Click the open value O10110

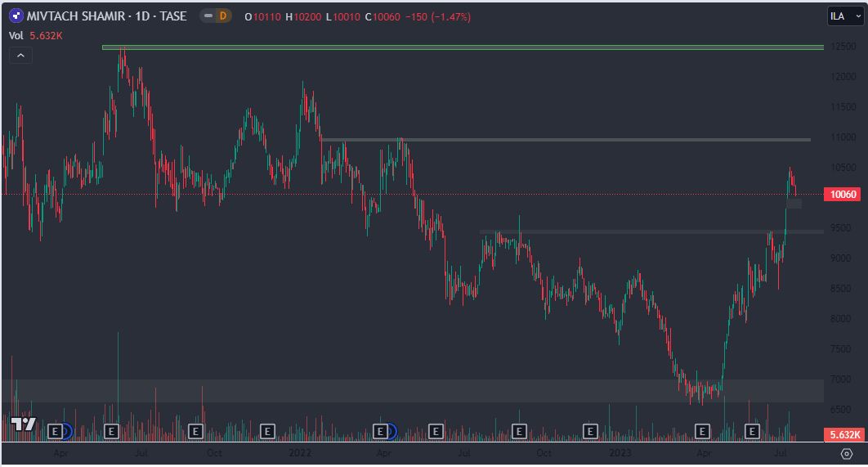[263, 17]
